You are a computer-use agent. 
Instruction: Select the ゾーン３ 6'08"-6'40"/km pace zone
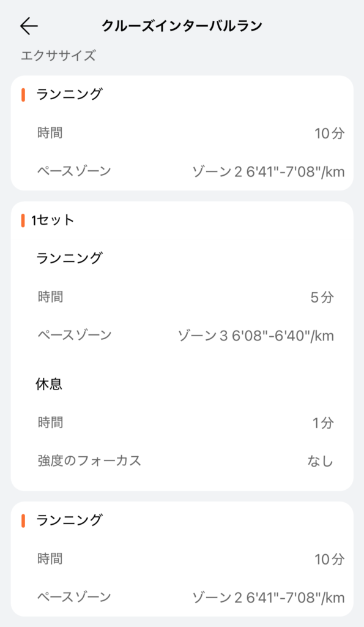[256, 336]
